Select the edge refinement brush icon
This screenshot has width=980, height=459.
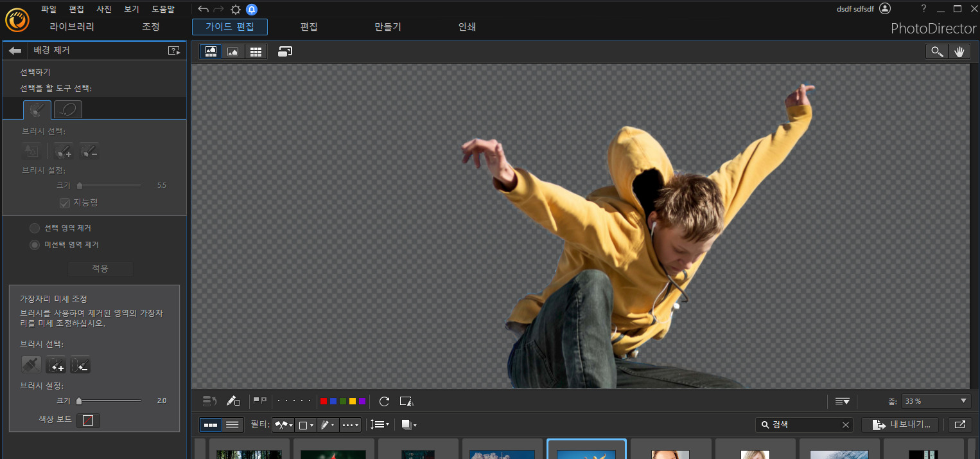pos(31,364)
